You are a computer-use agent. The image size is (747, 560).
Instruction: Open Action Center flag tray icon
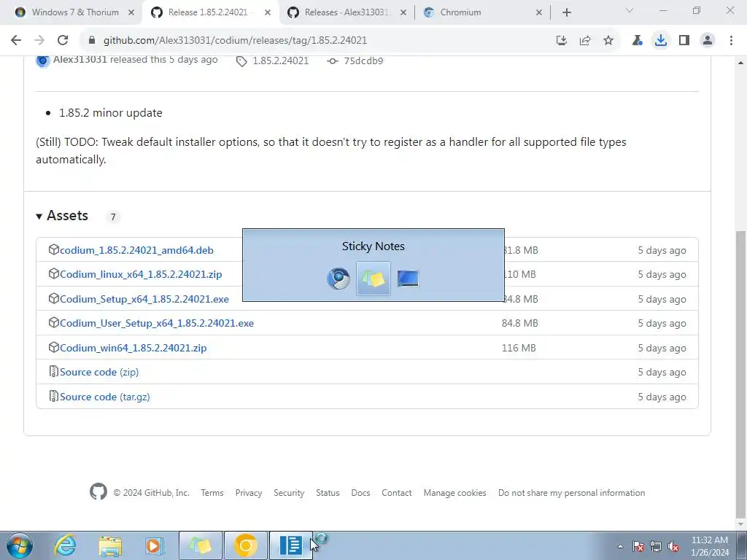638,546
